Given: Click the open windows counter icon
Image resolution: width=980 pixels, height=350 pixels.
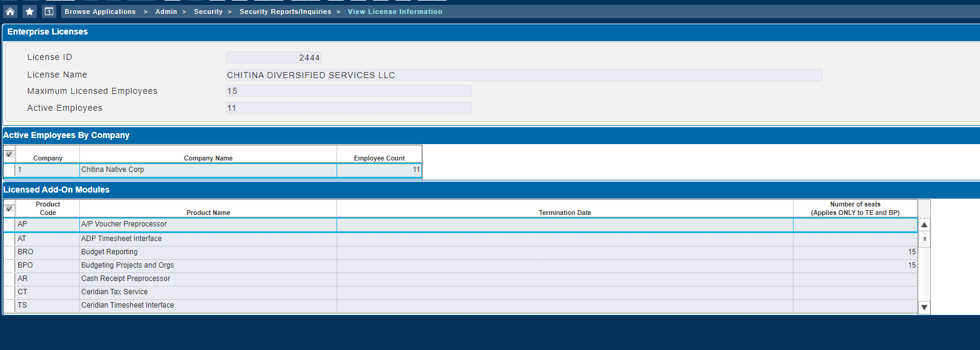Looking at the screenshot, I should coord(49,12).
